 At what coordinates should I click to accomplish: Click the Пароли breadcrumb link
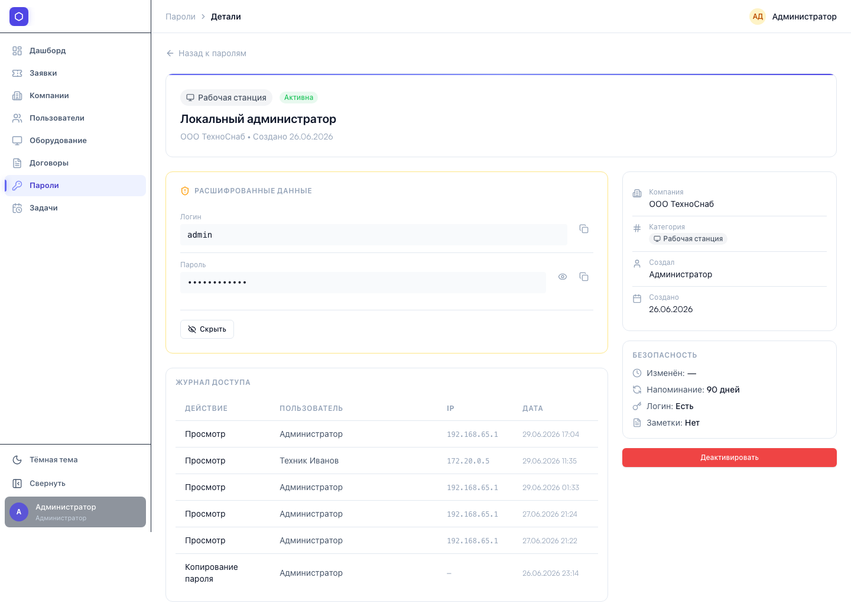point(180,17)
